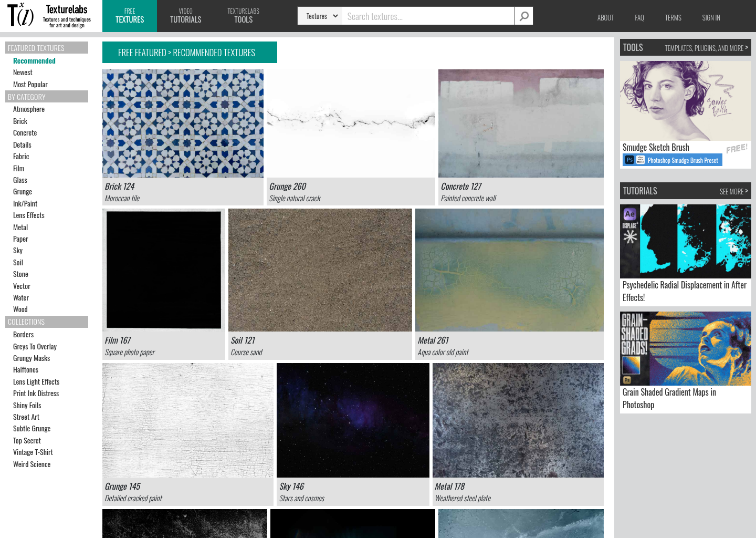Open the Metal 261 aqua paint thumbnail
756x538 pixels.
(x=509, y=270)
